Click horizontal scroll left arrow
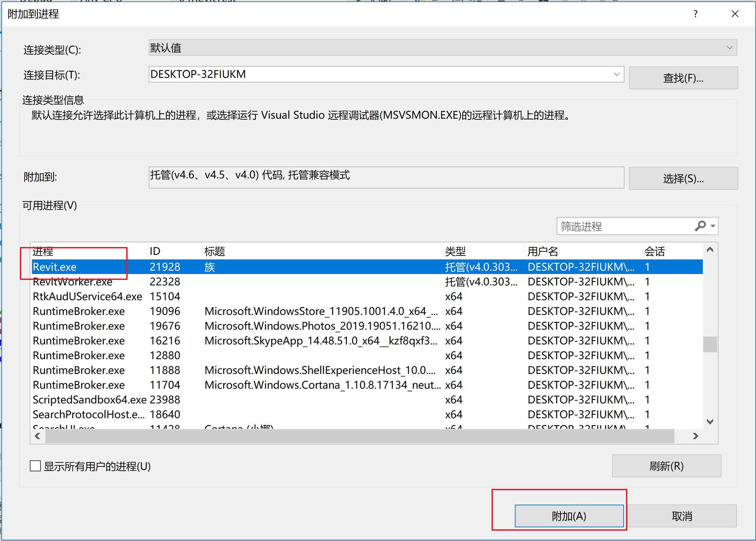Viewport: 756px width, 541px height. [x=38, y=436]
